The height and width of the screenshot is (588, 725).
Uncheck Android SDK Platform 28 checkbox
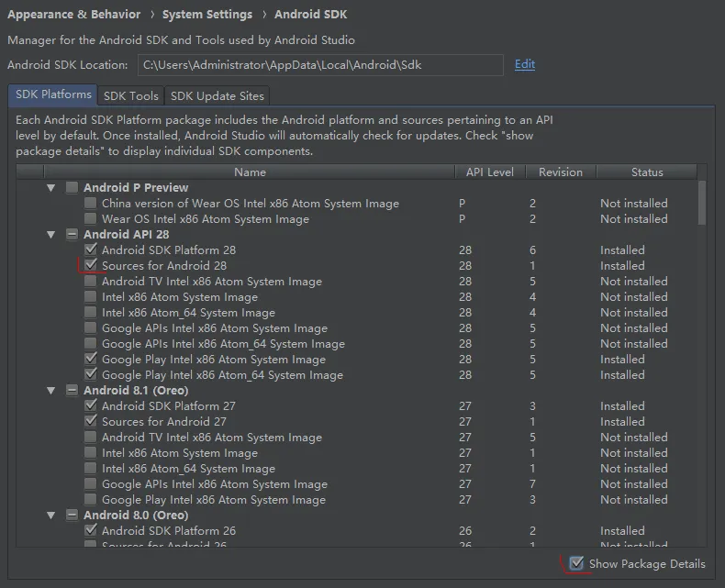point(90,250)
